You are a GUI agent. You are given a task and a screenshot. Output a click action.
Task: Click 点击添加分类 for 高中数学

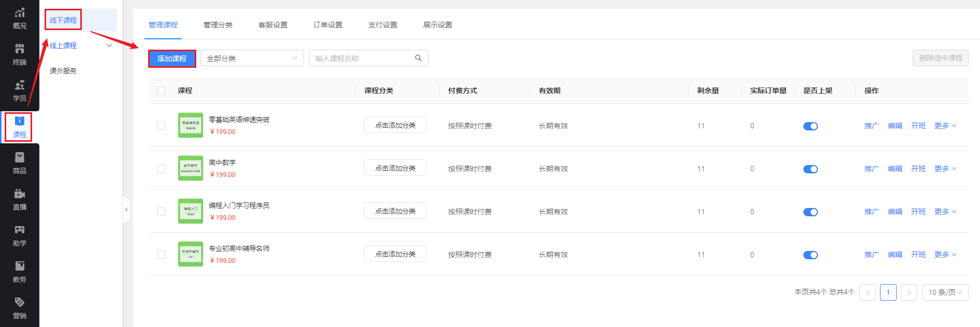395,168
